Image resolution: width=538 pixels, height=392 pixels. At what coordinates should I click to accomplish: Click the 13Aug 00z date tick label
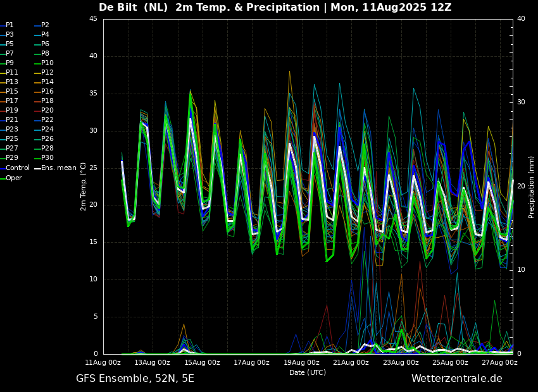tap(152, 362)
